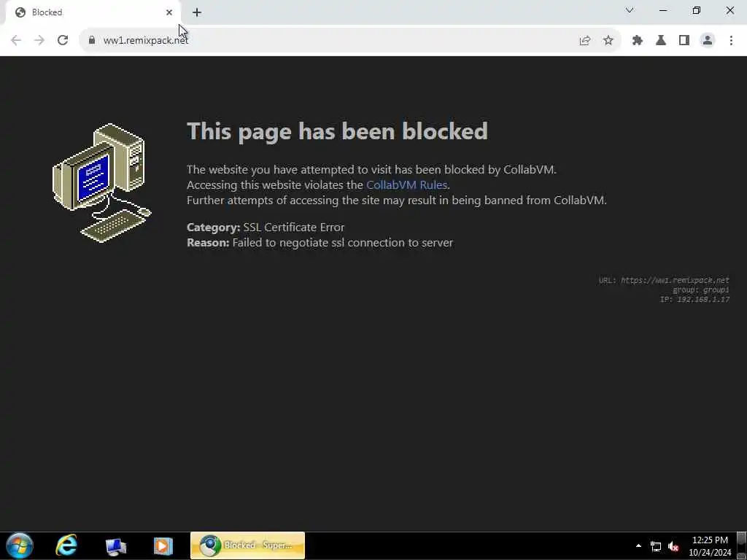Screen dimensions: 747x560
Task: Reload the blocked page
Action: (63, 41)
